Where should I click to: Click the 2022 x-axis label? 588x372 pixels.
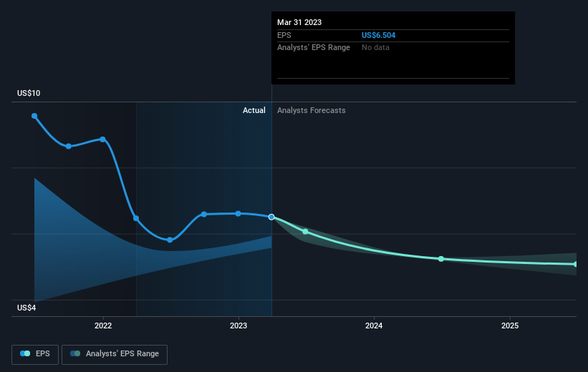[103, 325]
